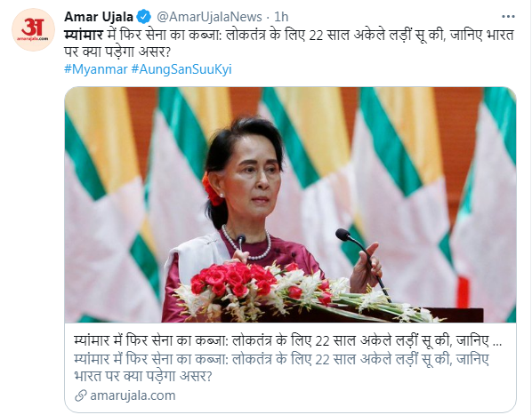Follow the #Myanmar hashtag
The image size is (532, 415).
click(96, 69)
